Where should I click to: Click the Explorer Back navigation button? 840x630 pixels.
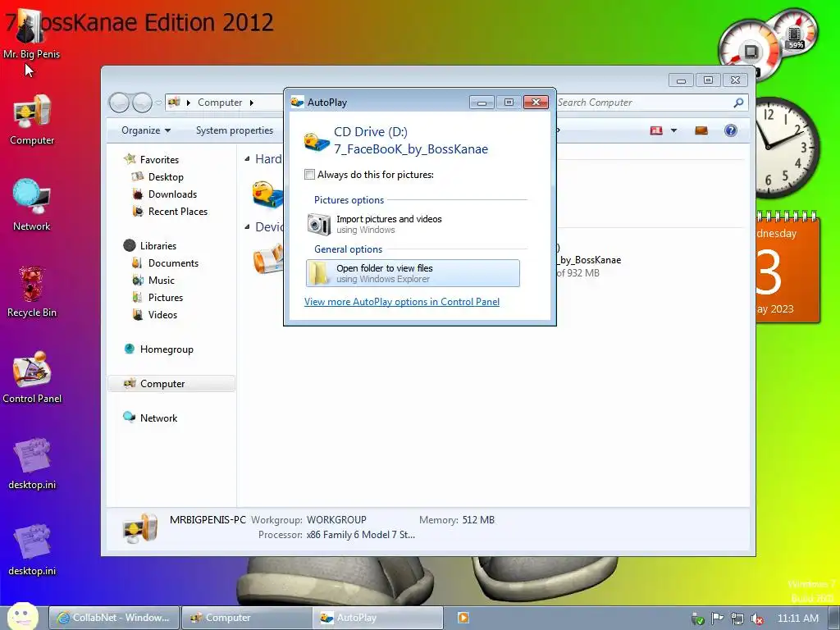(119, 103)
